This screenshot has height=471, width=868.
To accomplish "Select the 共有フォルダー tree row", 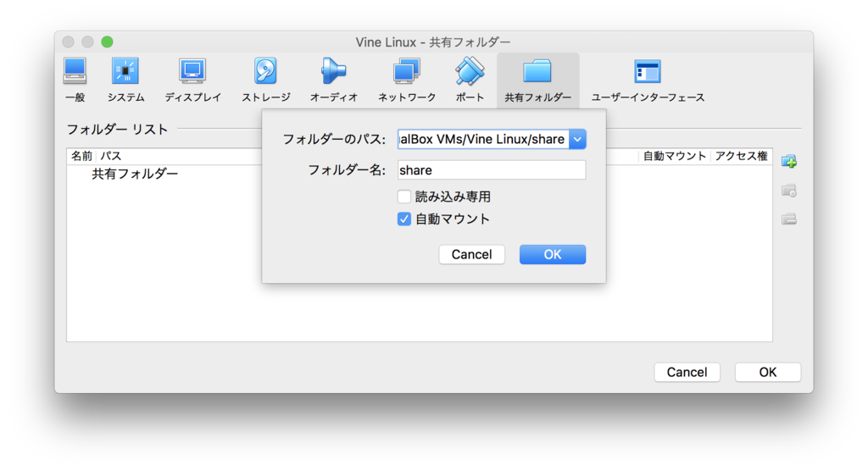I will pyautogui.click(x=135, y=174).
